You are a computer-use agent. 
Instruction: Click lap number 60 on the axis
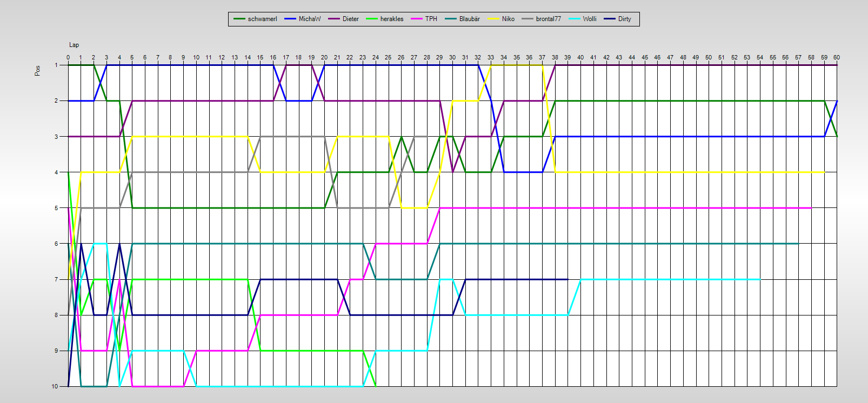[837, 57]
